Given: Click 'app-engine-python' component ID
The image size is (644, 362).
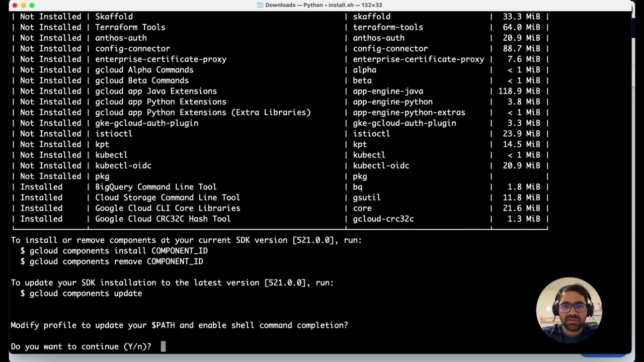Looking at the screenshot, I should [392, 102].
